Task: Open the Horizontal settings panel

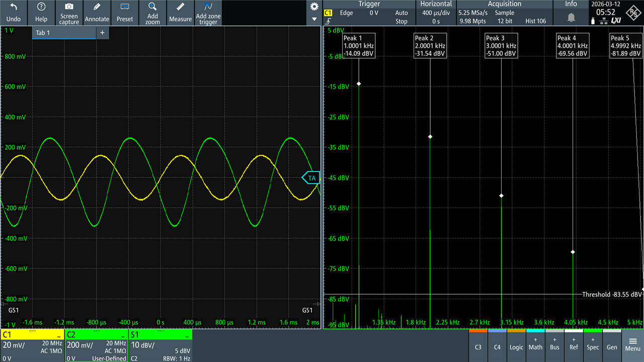Action: 436,13
